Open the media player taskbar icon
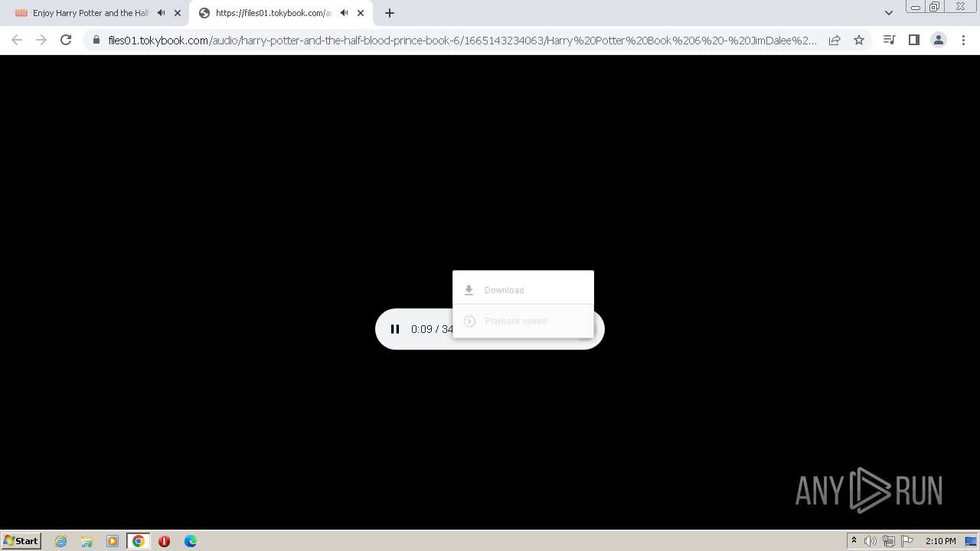This screenshot has width=980, height=551. tap(113, 541)
